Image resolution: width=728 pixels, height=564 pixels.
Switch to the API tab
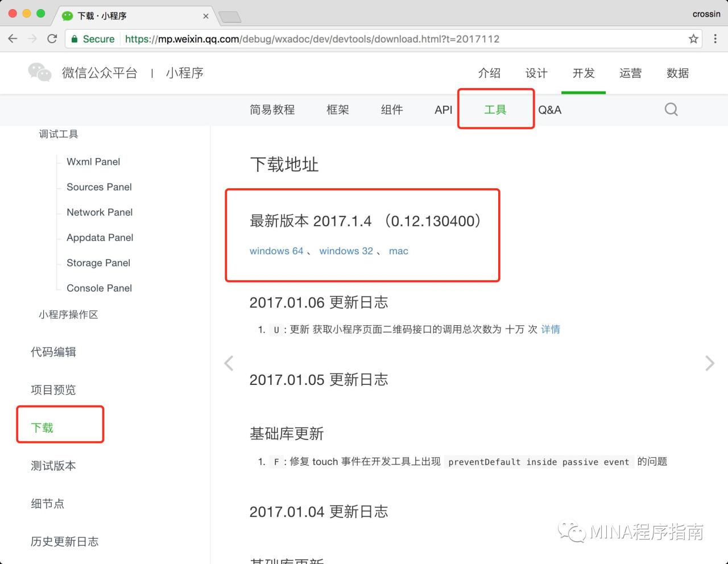coord(444,110)
